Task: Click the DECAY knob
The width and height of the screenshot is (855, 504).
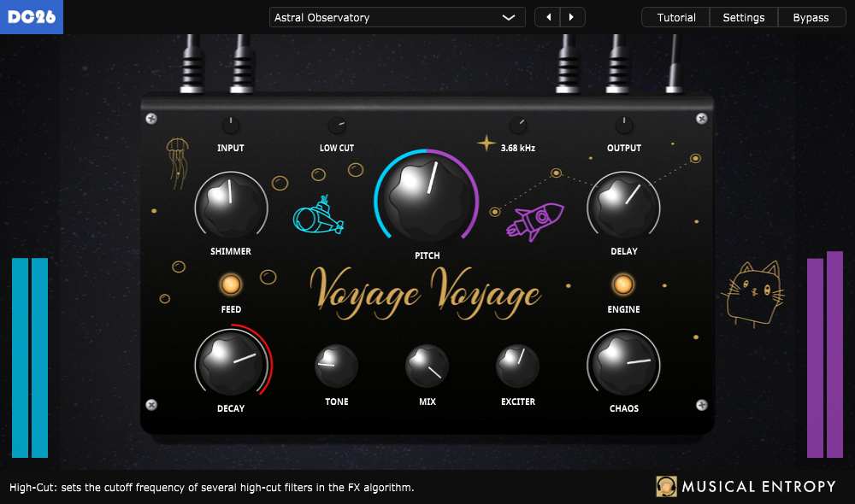Action: coord(233,362)
